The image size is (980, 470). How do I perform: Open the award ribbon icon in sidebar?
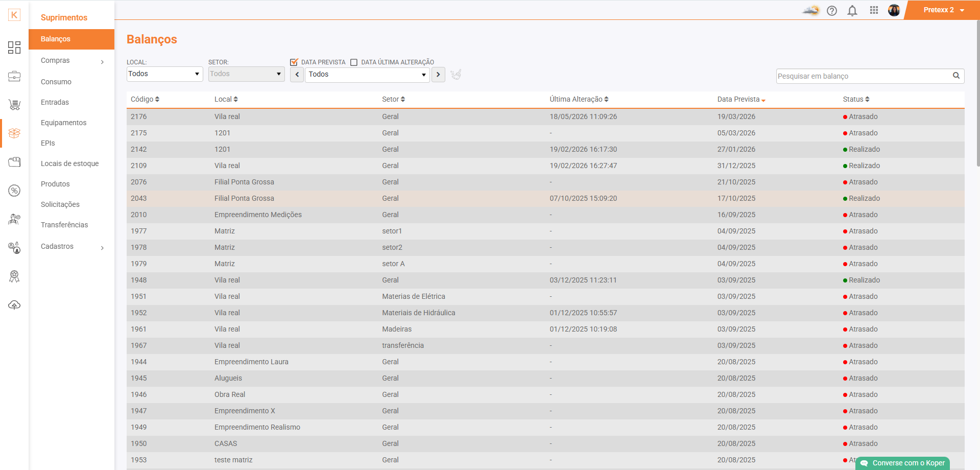point(14,276)
